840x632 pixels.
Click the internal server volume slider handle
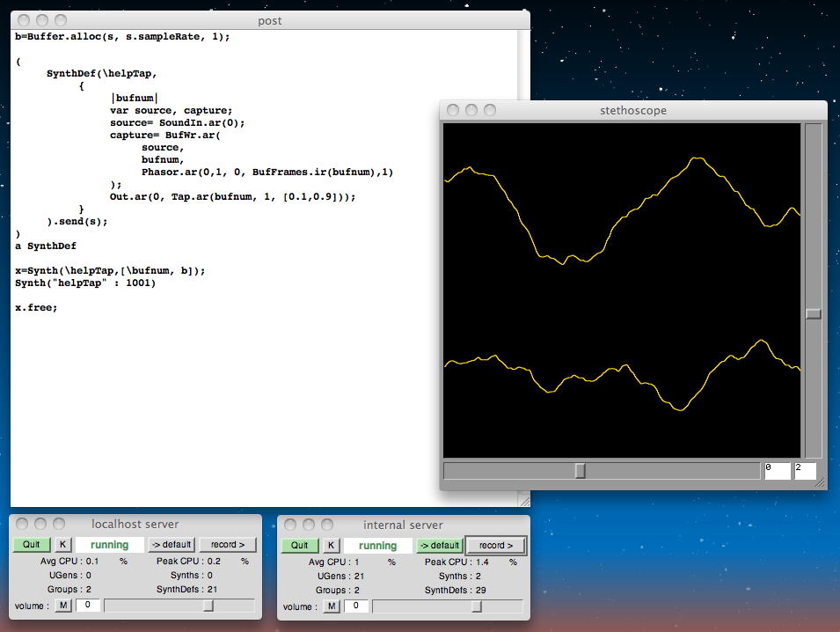(476, 606)
